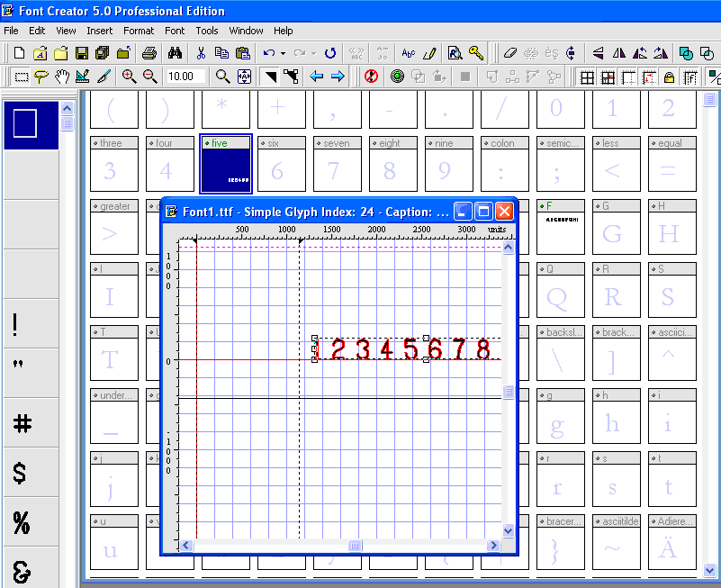
Task: Zoom out with the minus magnifier
Action: 150,77
